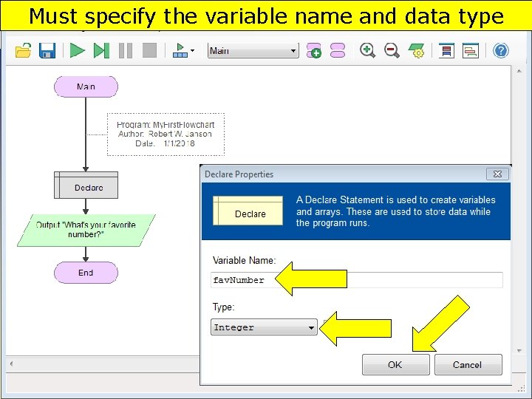Screen dimensions: 532x399
Task: Open the Type dropdown showing Integer
Action: 264,327
